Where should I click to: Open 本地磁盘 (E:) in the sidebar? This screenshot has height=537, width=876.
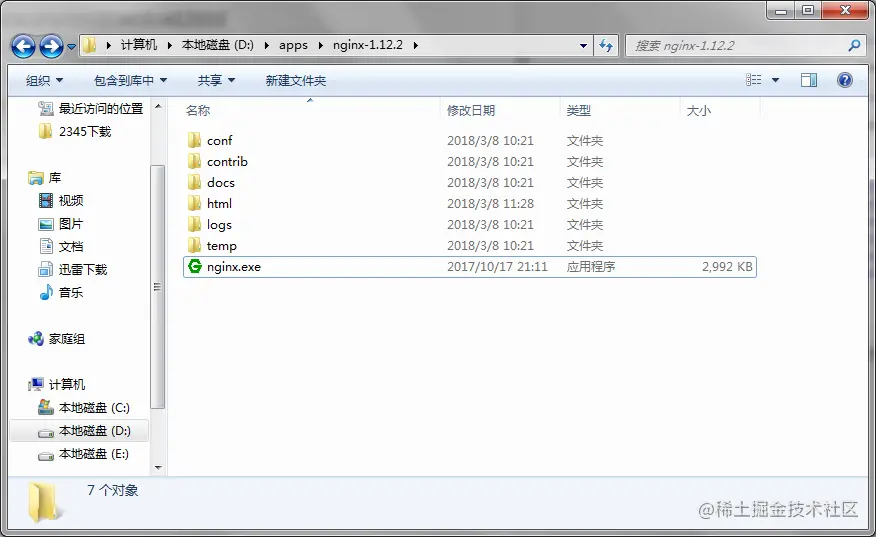click(x=94, y=454)
